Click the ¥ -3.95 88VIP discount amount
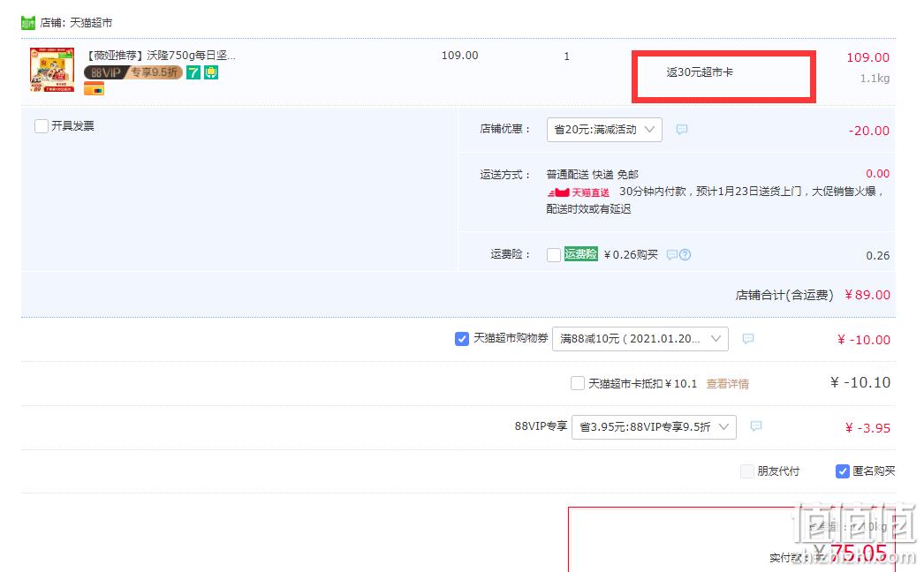 tap(867, 428)
